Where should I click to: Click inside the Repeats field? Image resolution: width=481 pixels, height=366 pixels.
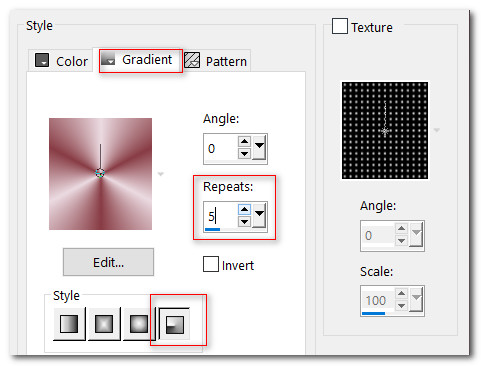click(x=221, y=217)
